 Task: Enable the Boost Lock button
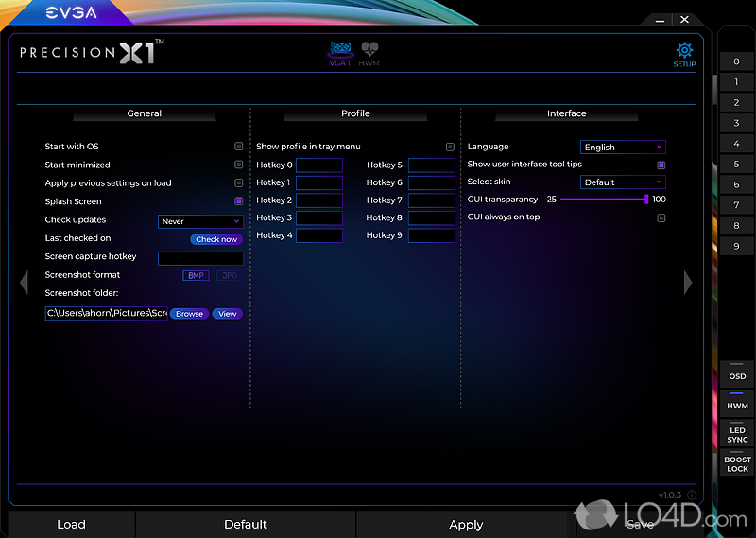pyautogui.click(x=737, y=464)
